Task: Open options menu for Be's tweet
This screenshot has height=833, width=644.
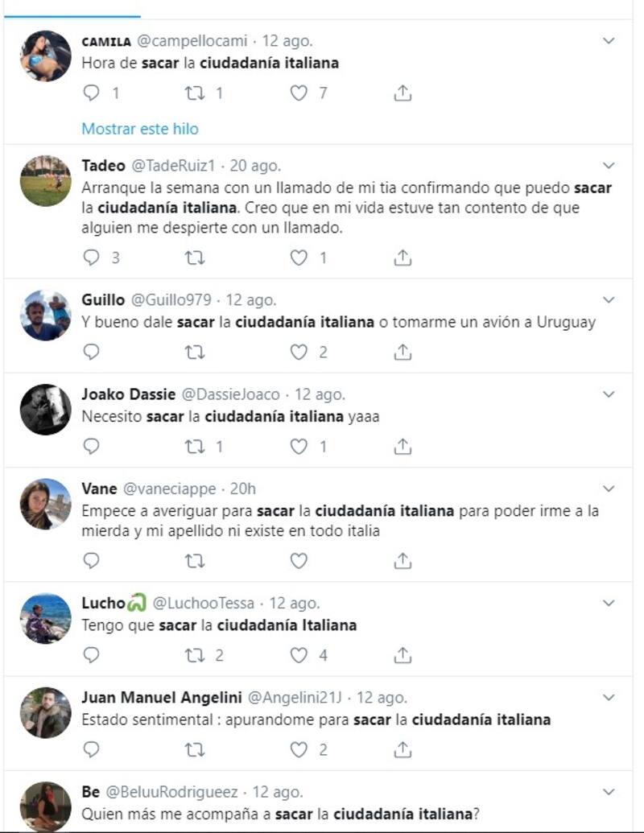Action: point(609,791)
